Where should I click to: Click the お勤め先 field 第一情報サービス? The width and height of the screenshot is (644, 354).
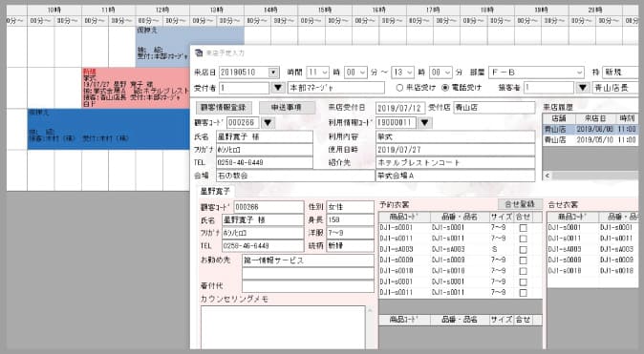coord(308,260)
